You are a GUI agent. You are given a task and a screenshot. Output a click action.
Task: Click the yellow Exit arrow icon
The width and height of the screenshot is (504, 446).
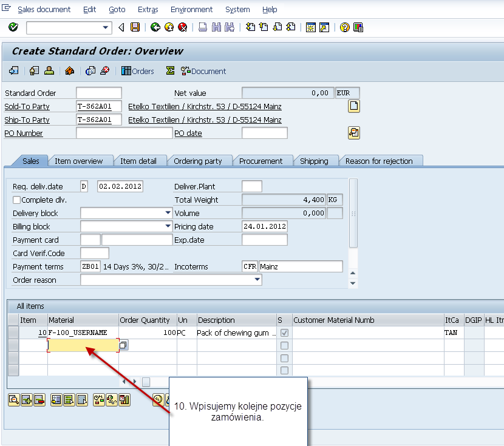pos(169,27)
